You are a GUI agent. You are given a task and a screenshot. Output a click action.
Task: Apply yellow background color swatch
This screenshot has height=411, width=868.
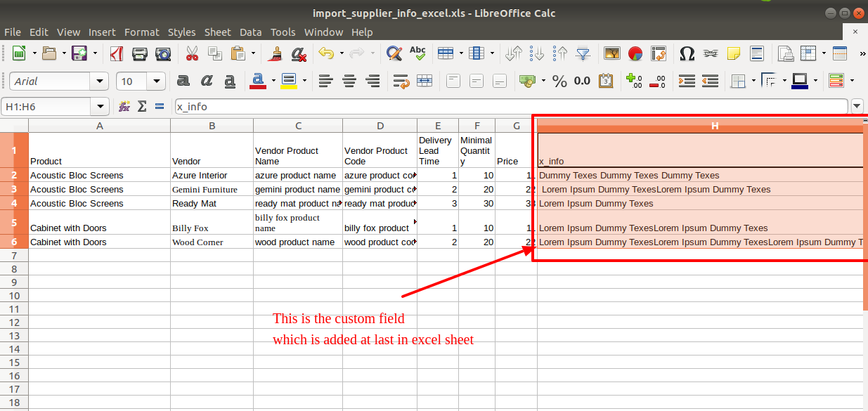coord(289,81)
